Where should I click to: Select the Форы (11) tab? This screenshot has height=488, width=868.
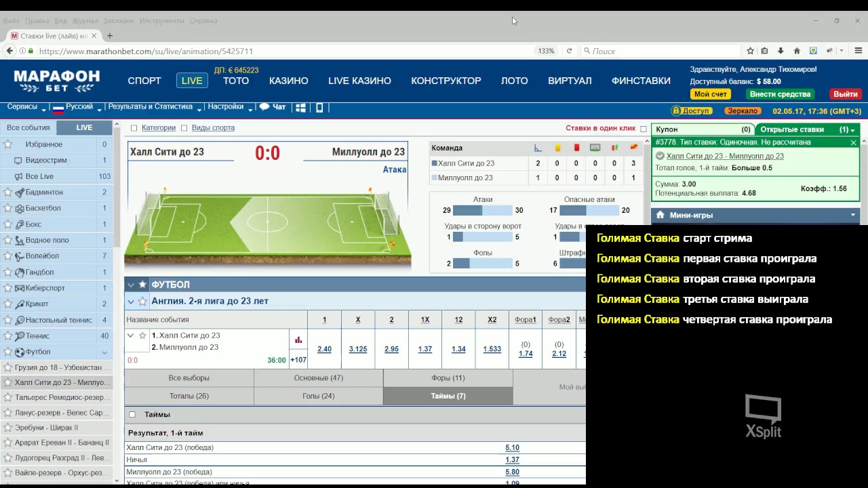click(448, 378)
